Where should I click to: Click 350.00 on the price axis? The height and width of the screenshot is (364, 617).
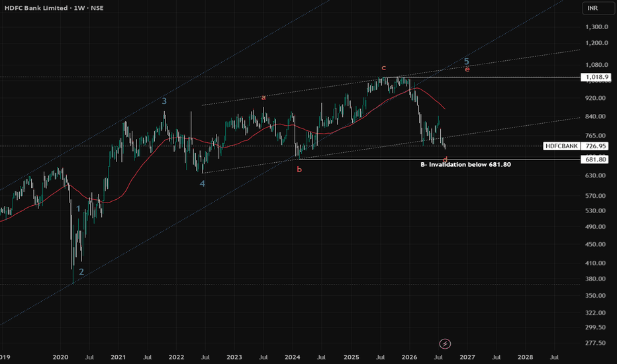(x=595, y=296)
